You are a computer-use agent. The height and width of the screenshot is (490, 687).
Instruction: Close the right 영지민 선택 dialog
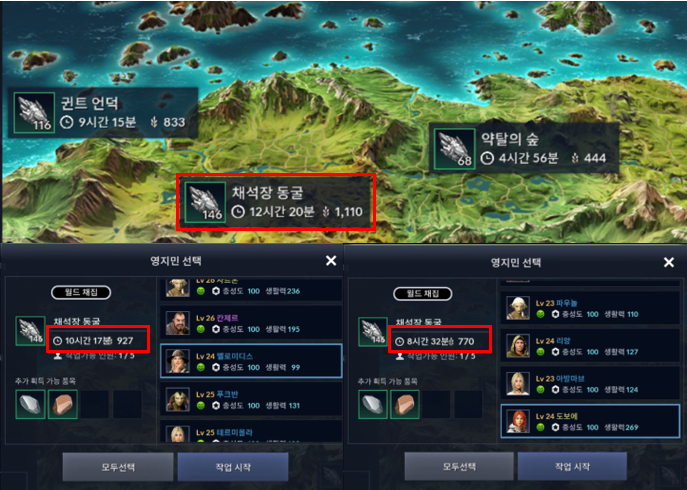[669, 262]
